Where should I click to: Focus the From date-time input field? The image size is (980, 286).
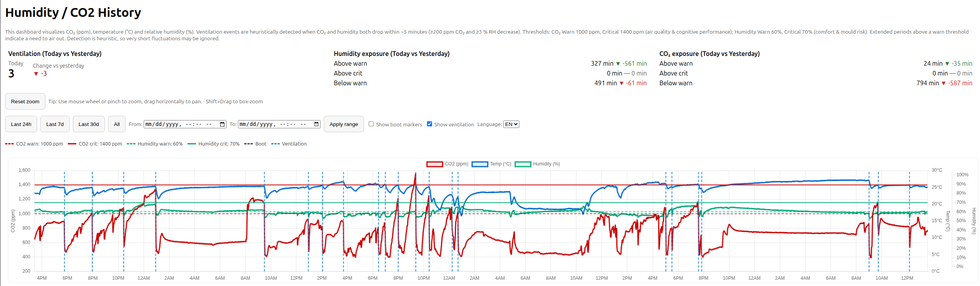180,124
